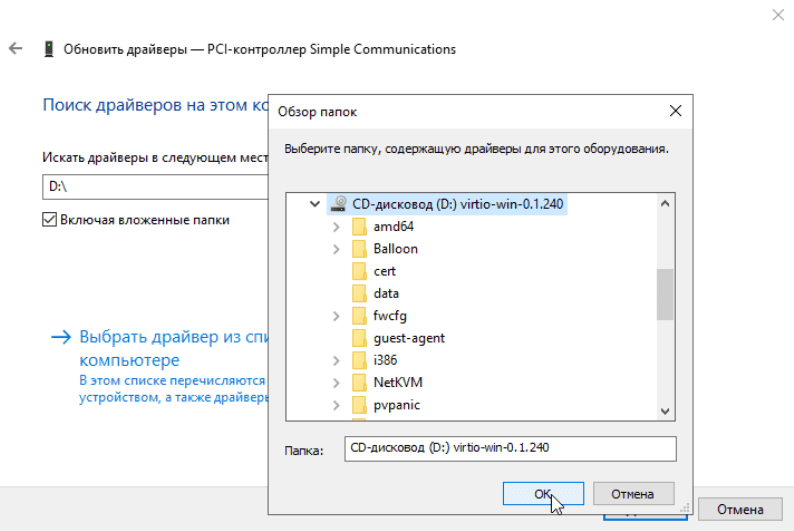This screenshot has width=794, height=531.
Task: Select the NetKVM folder name
Action: click(398, 382)
